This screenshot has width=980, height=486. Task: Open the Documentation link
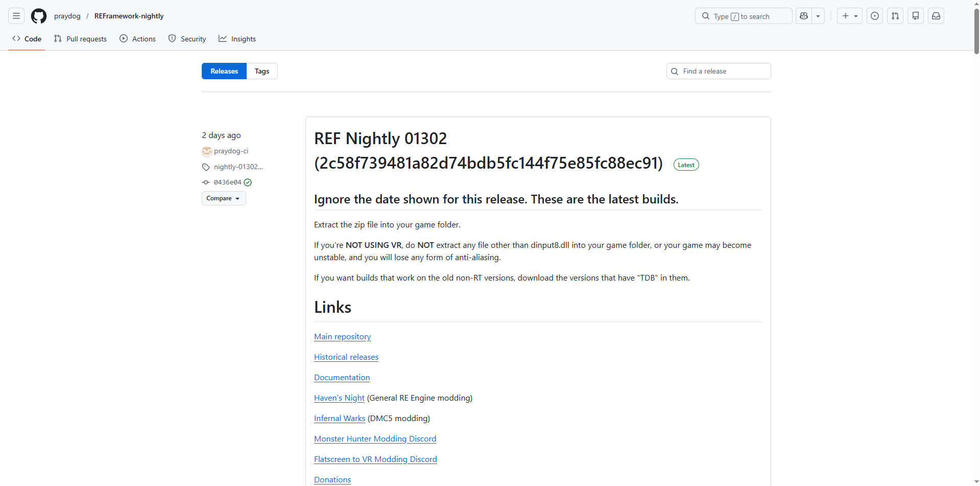point(342,378)
